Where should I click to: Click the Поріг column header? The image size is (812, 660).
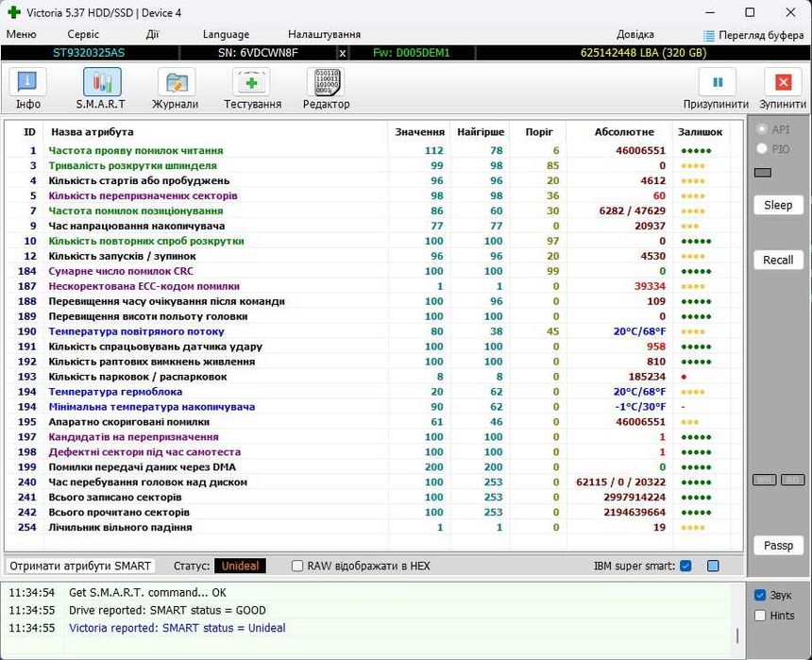tap(539, 132)
